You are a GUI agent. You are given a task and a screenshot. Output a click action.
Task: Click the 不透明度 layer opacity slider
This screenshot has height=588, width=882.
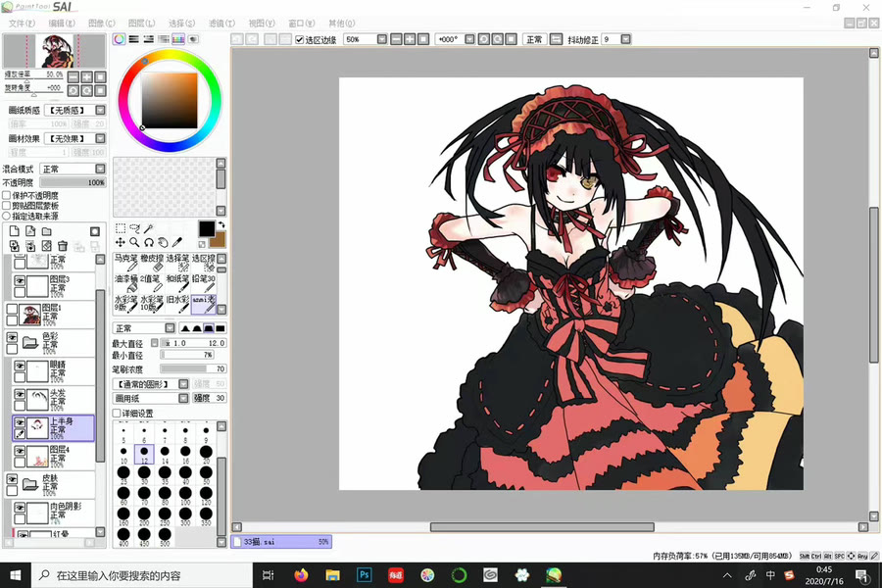73,182
